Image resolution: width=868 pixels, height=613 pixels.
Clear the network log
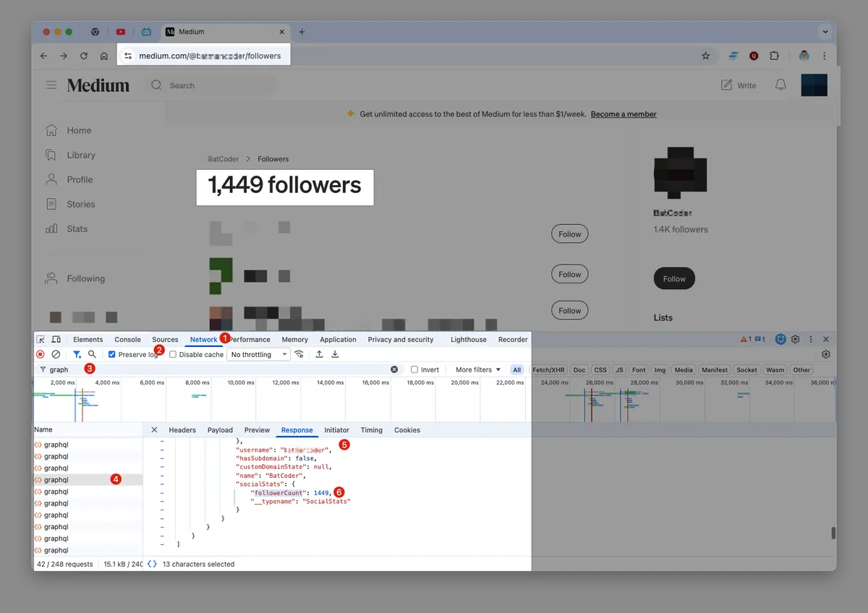[x=56, y=354]
